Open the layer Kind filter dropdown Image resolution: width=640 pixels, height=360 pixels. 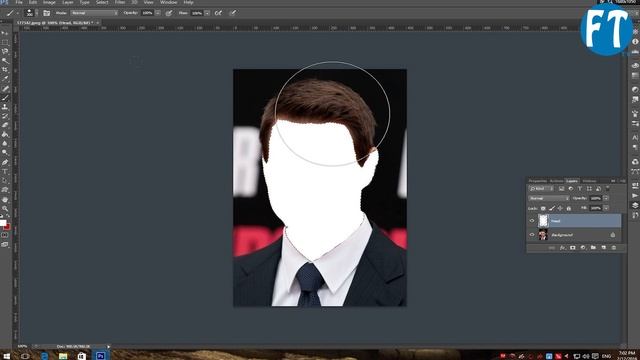pos(541,189)
